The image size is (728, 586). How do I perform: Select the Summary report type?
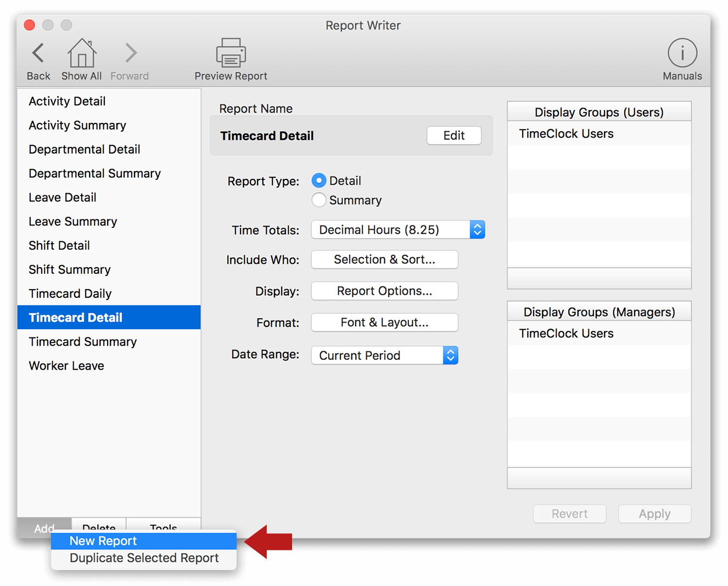[x=319, y=200]
